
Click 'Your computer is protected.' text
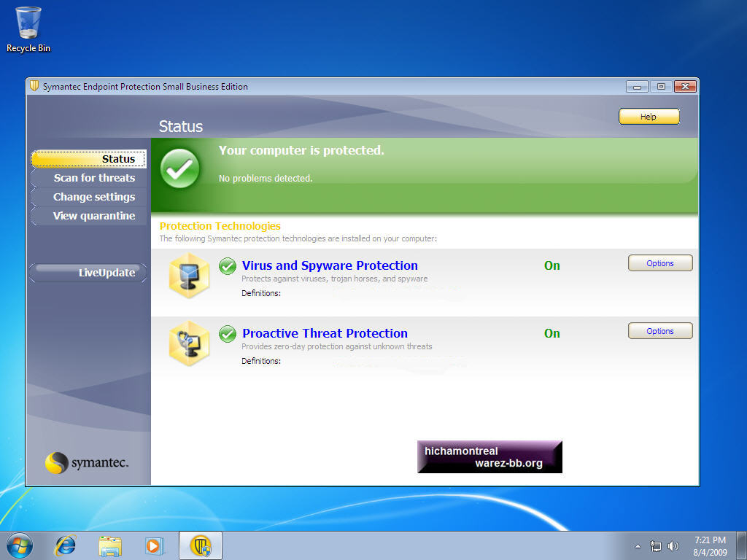pyautogui.click(x=301, y=150)
